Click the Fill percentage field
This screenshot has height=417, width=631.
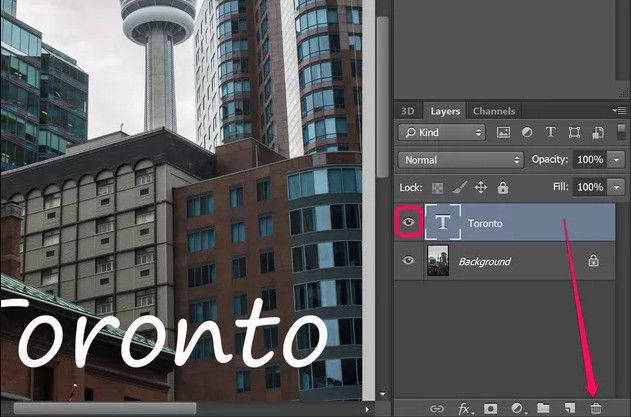pyautogui.click(x=590, y=187)
